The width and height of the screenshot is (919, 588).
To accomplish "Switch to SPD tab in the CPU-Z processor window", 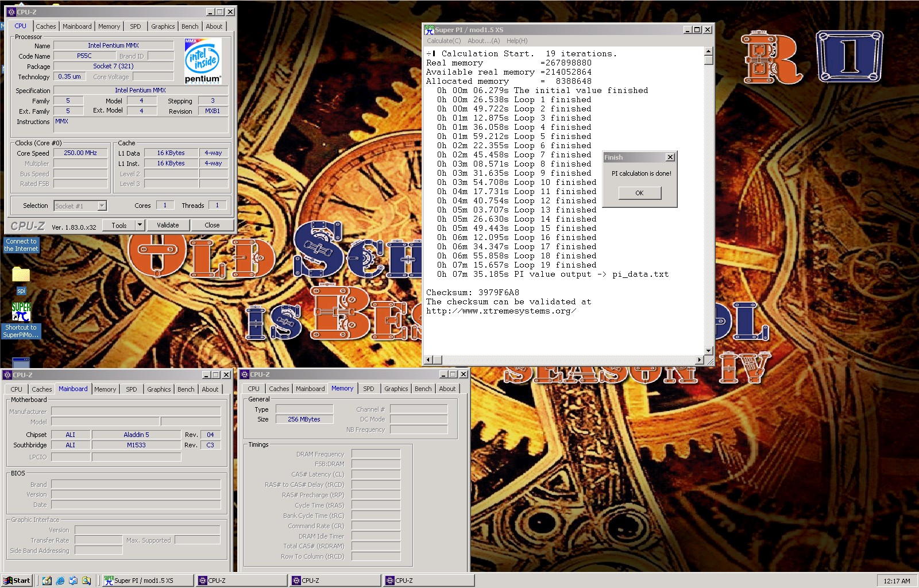I will pyautogui.click(x=136, y=26).
